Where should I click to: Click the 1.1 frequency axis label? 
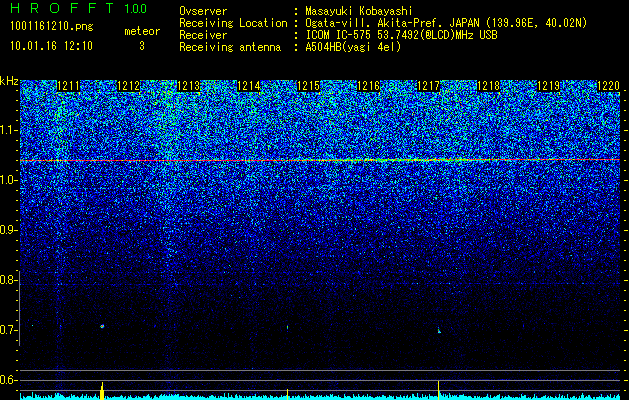tap(8, 130)
